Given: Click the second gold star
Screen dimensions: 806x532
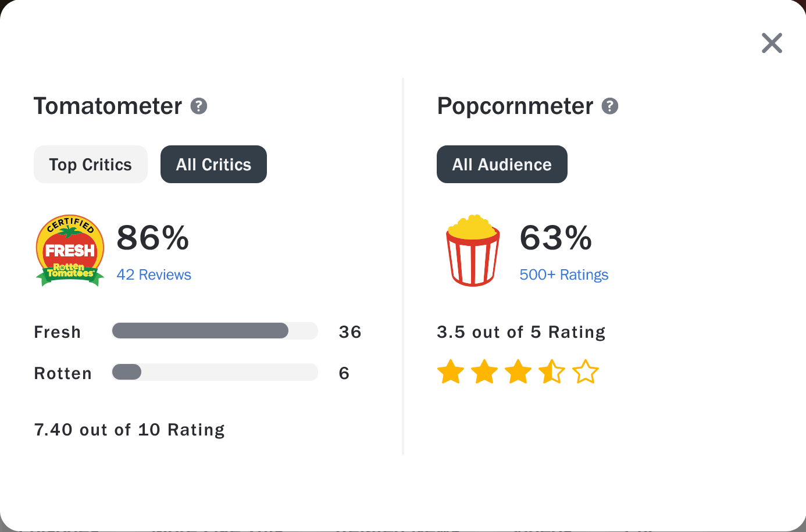Looking at the screenshot, I should tap(484, 372).
